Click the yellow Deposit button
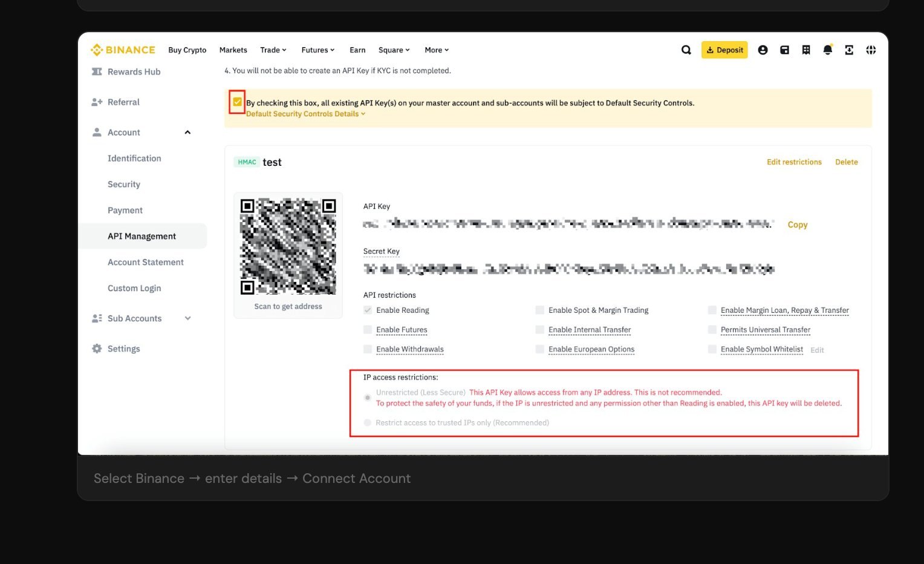Viewport: 924px width, 564px height. coord(724,50)
